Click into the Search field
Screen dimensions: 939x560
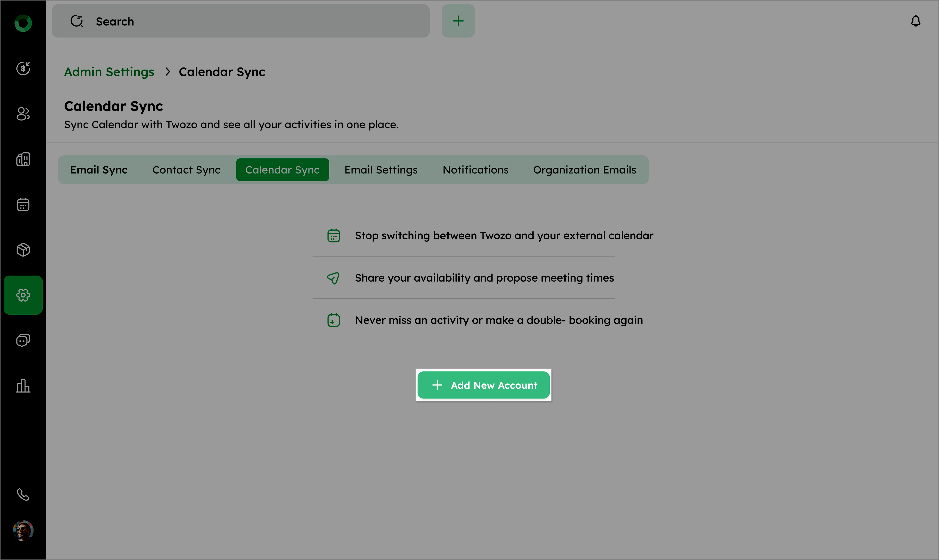(x=249, y=21)
